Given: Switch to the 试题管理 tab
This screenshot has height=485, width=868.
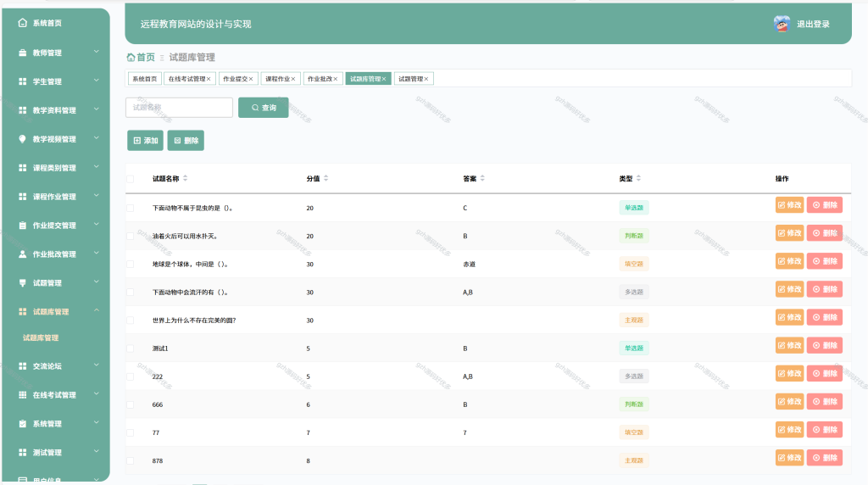Looking at the screenshot, I should (x=410, y=79).
